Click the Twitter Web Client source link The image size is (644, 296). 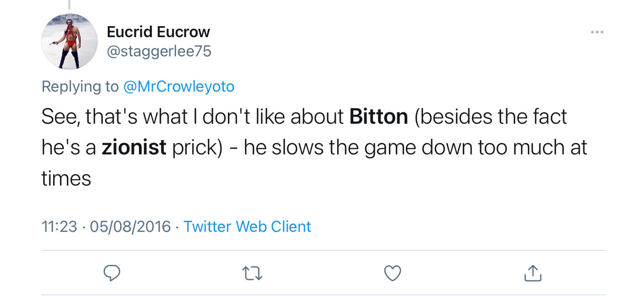coord(247,227)
